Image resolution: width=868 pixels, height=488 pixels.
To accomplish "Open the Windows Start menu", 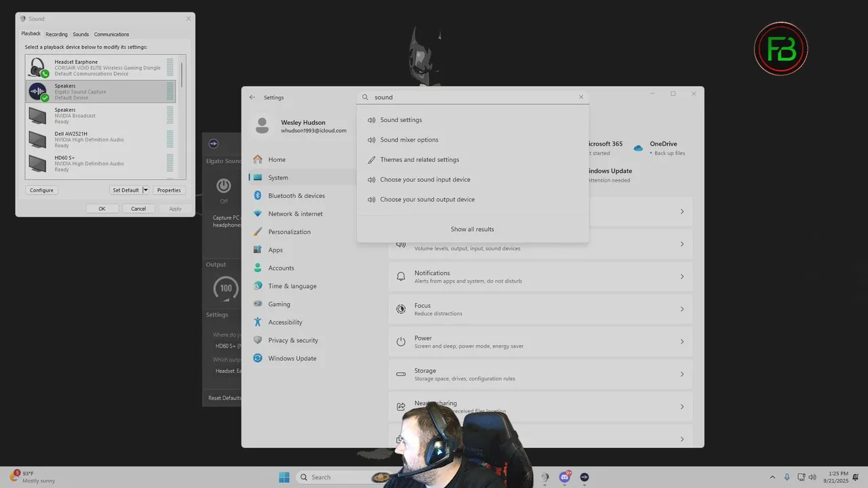I will click(284, 477).
